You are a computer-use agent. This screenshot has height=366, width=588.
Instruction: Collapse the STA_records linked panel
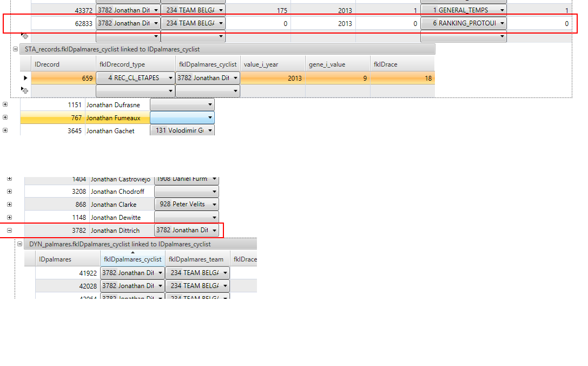point(16,49)
